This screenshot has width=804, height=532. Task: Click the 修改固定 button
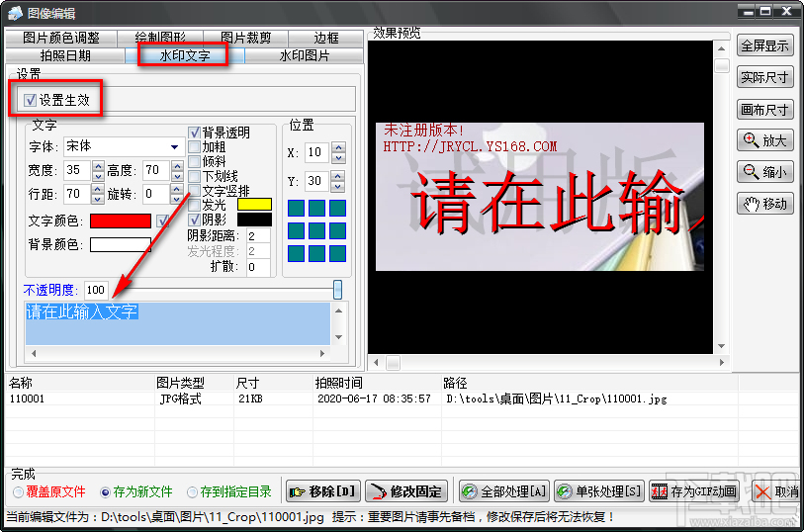coord(406,491)
